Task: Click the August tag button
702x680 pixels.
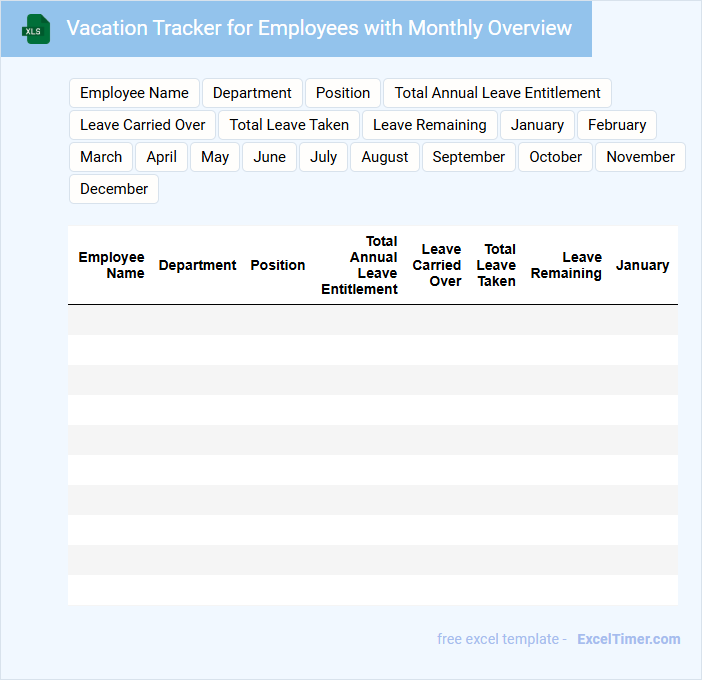Action: pos(385,157)
